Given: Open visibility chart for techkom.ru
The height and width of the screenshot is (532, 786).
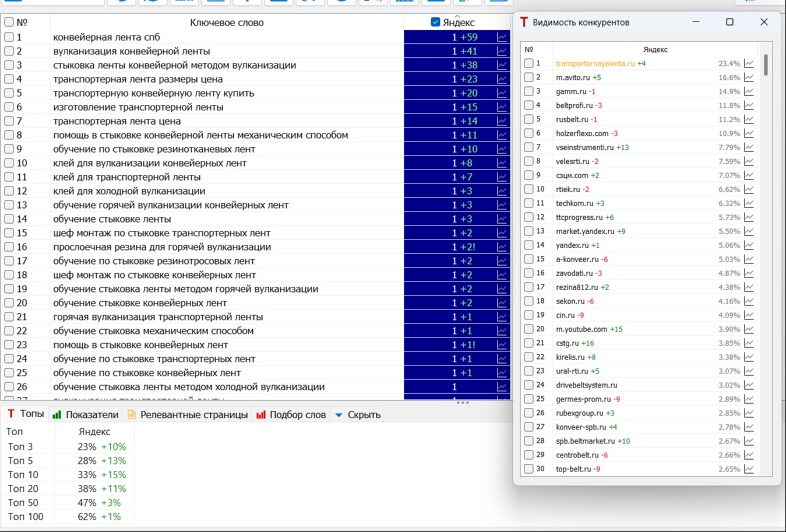Looking at the screenshot, I should pos(749,203).
